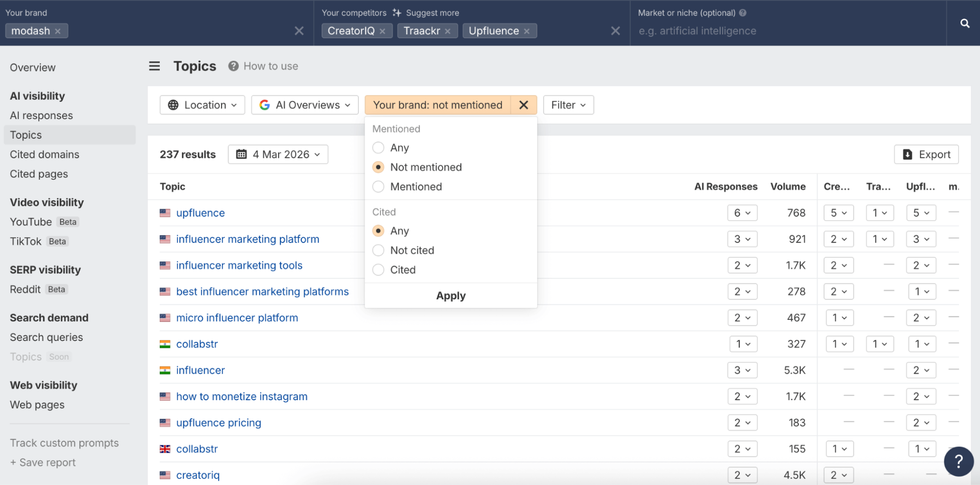The image size is (980, 485).
Task: Select the Not cited radio option
Action: (x=378, y=250)
